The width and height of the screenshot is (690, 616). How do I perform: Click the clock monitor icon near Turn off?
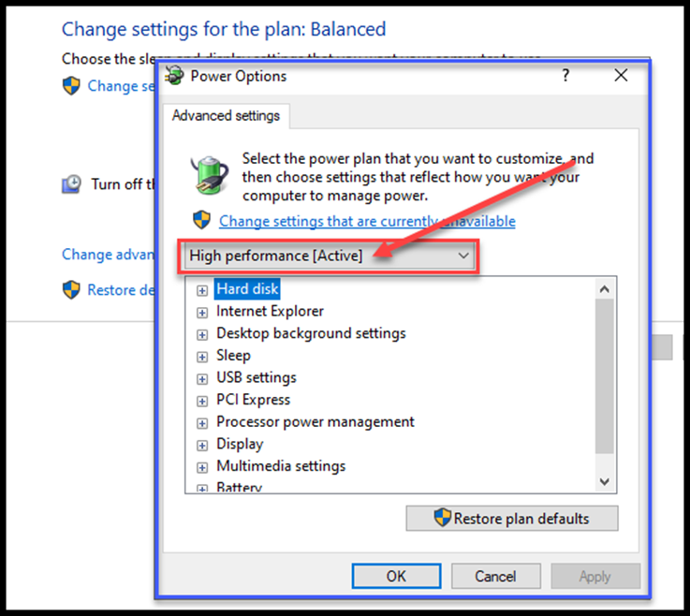click(x=71, y=183)
